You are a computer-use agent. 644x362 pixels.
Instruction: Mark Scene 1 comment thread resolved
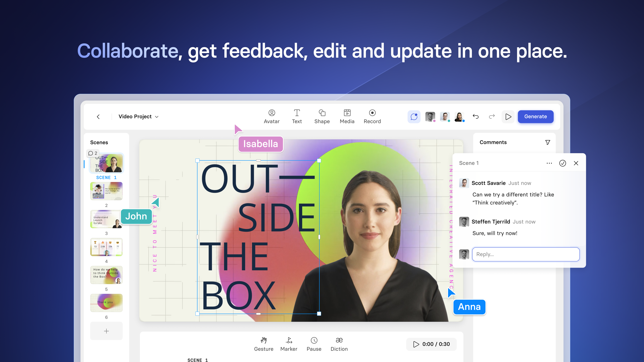pos(562,163)
